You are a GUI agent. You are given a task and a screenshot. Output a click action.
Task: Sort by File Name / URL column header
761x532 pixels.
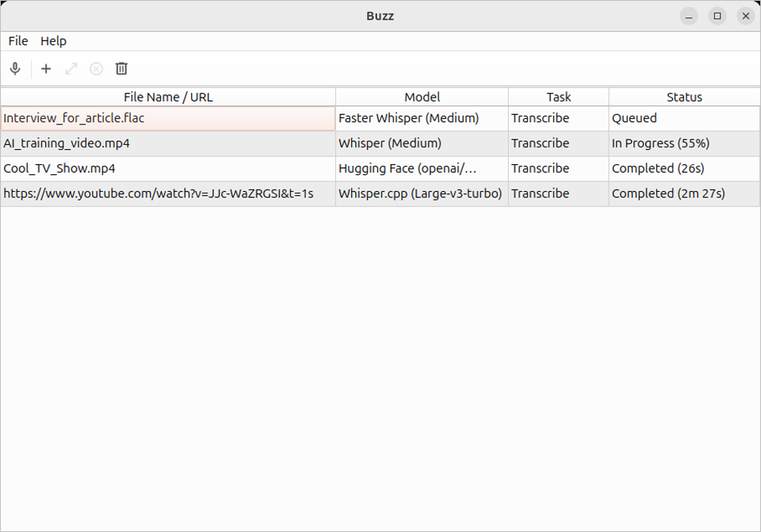coord(168,97)
